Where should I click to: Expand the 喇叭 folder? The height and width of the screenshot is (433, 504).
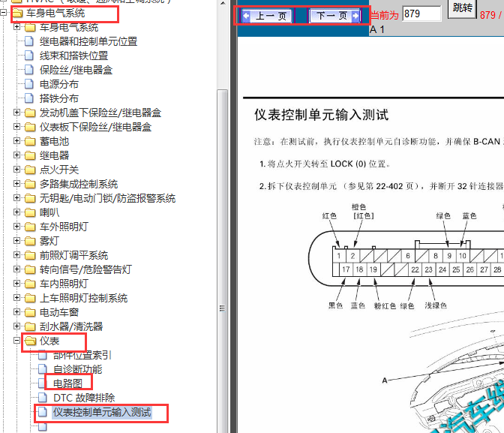tap(16, 212)
